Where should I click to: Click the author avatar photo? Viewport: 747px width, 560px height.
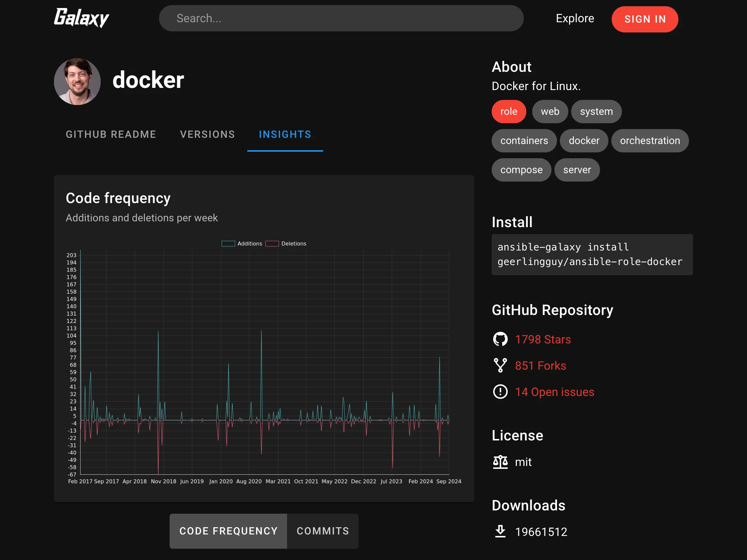pyautogui.click(x=77, y=82)
